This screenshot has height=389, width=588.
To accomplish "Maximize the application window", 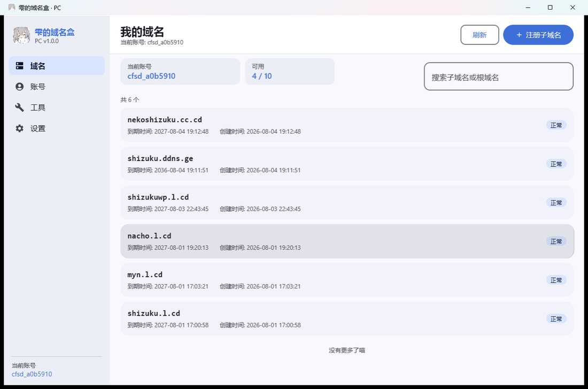I will click(x=550, y=7).
